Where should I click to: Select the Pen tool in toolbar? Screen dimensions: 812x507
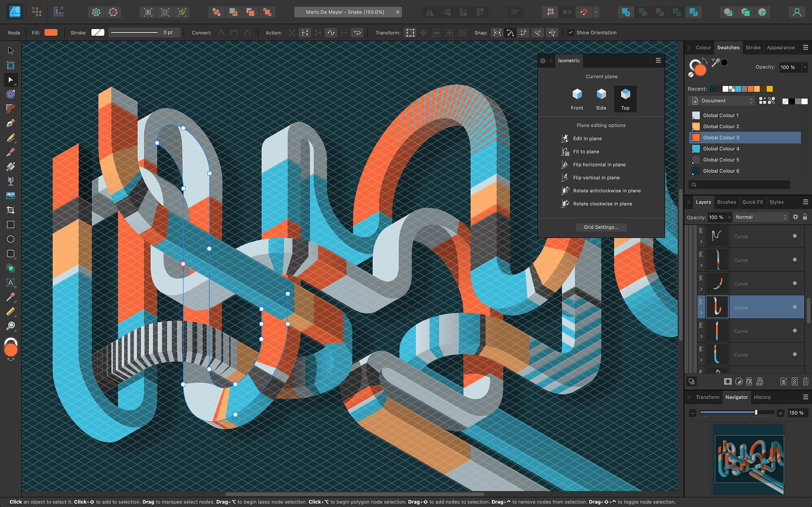(x=10, y=123)
